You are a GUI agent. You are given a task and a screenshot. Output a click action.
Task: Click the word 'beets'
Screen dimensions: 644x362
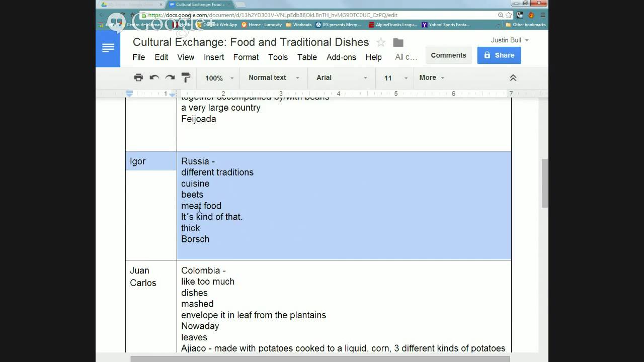tap(192, 195)
